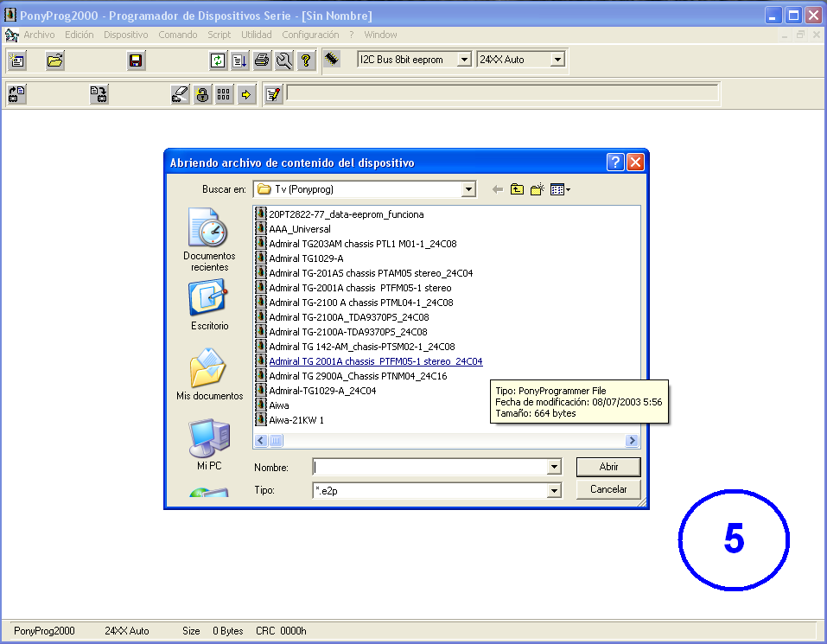The width and height of the screenshot is (827, 644).
Task: Click the floppy disk save icon in toolbar
Action: (136, 61)
